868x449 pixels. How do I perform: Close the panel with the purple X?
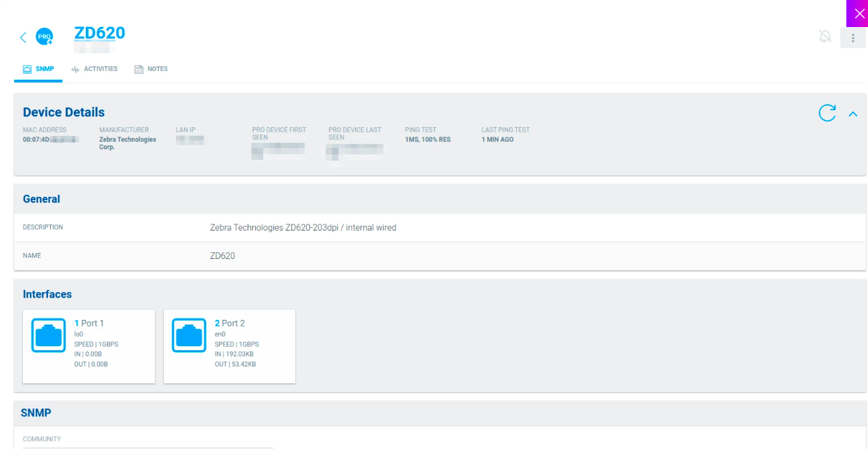coord(859,14)
